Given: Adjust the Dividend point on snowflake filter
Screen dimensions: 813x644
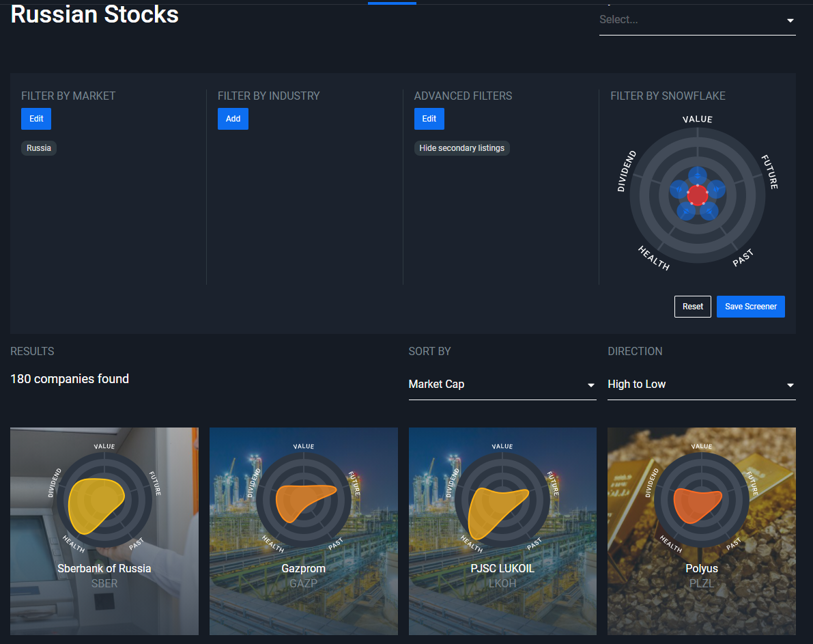Looking at the screenshot, I should 679,189.
